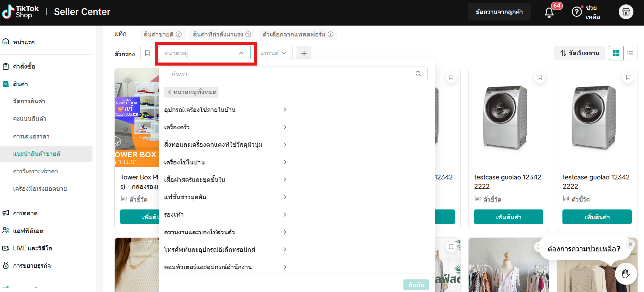Click the search magnifier icon in dropdown
The image size is (644, 292).
tap(418, 74)
